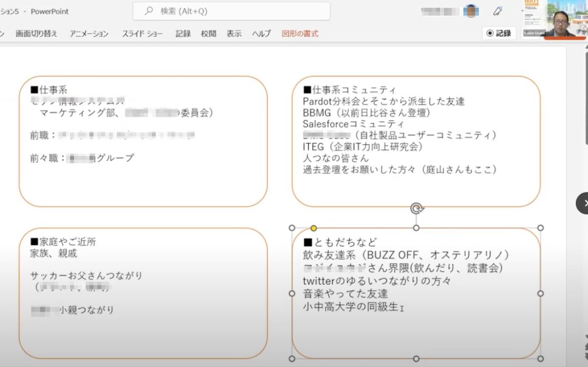
Task: Open the ヘルプ tab
Action: pos(261,33)
